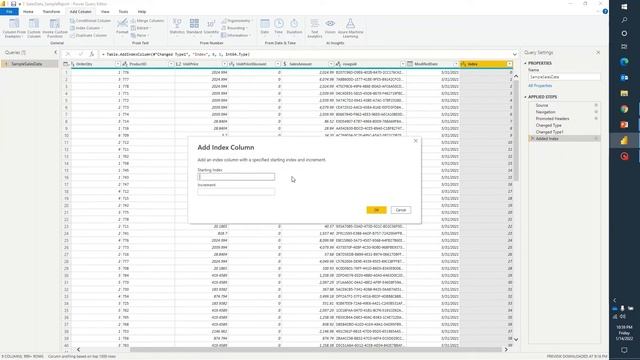This screenshot has width=640, height=360.
Task: Click the formula bar fx icon
Action: pos(92,54)
